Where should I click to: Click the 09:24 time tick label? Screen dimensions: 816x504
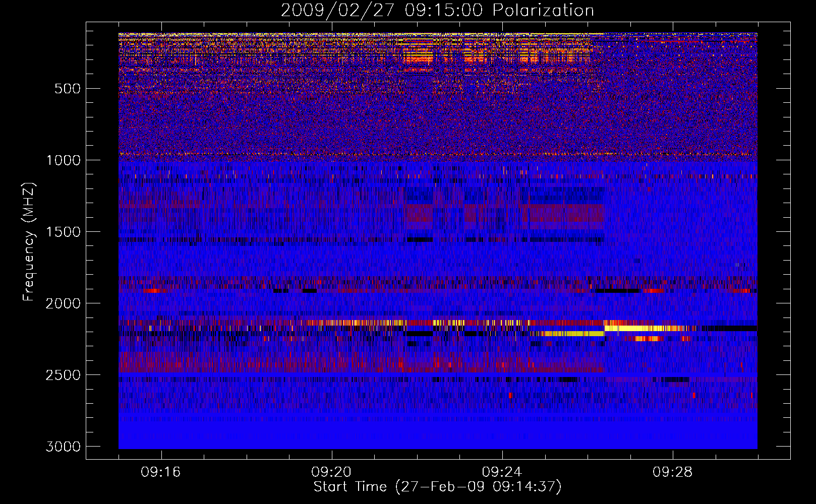coord(502,472)
